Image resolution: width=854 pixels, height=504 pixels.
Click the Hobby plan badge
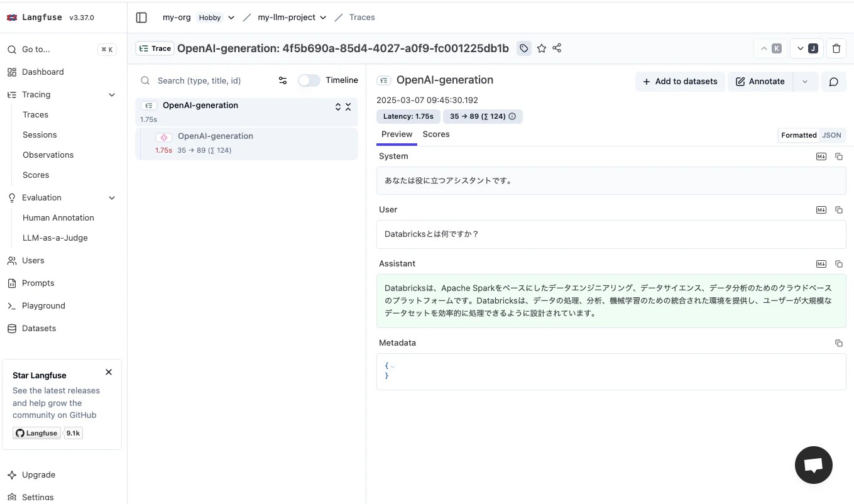[x=210, y=18]
